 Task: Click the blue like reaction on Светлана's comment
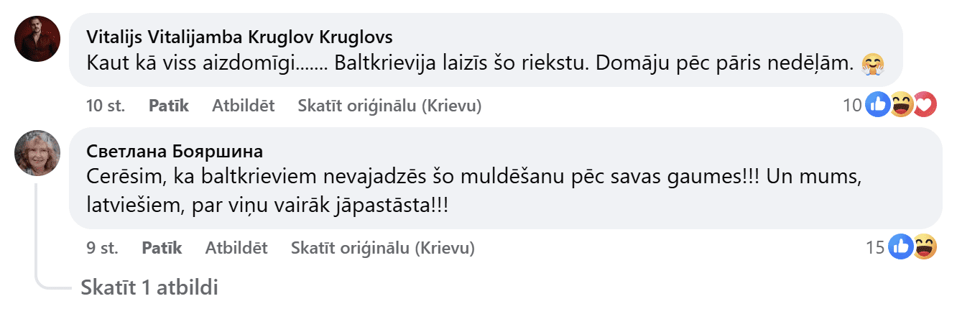click(901, 248)
